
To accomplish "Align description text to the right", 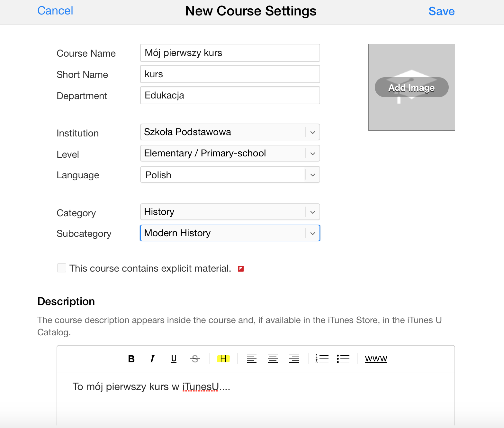I will (x=294, y=359).
